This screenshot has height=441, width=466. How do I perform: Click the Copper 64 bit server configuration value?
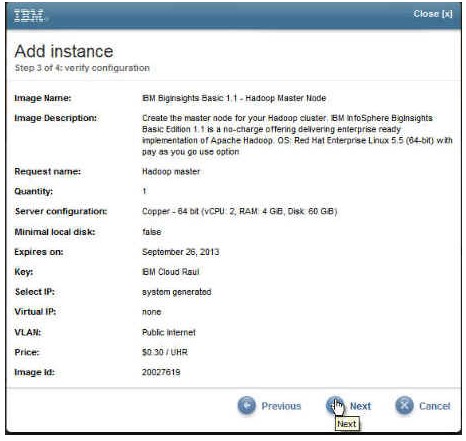[239, 211]
